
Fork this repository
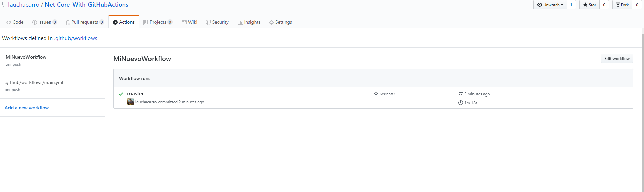click(622, 5)
